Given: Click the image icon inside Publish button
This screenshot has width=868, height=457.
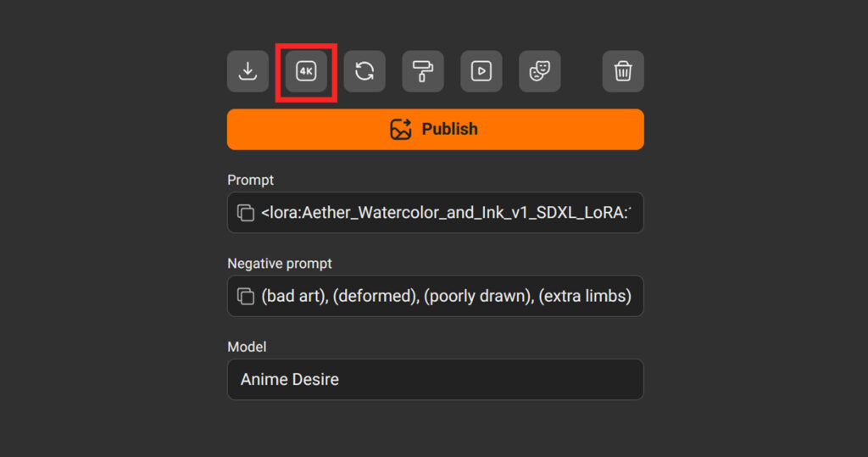Looking at the screenshot, I should point(401,129).
